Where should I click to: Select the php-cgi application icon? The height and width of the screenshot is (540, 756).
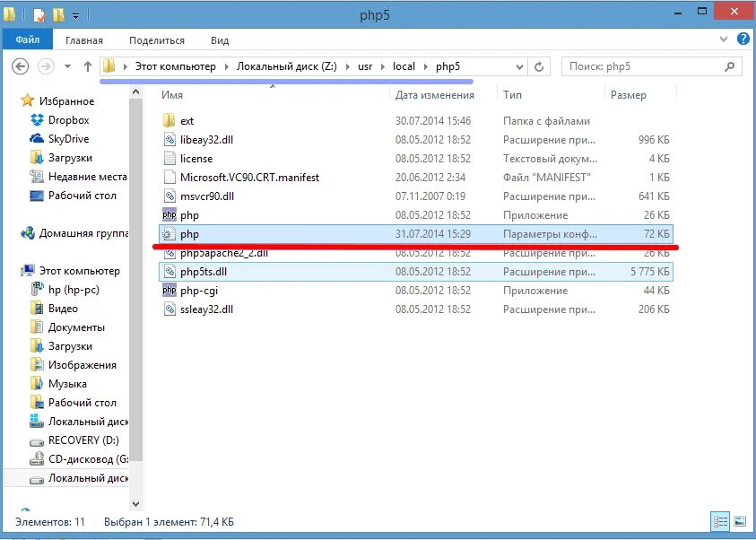(169, 291)
